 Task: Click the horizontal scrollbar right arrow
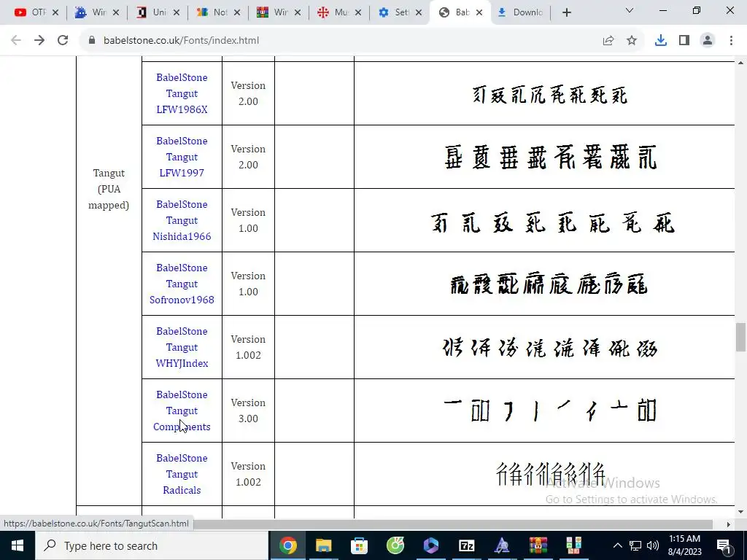click(728, 524)
